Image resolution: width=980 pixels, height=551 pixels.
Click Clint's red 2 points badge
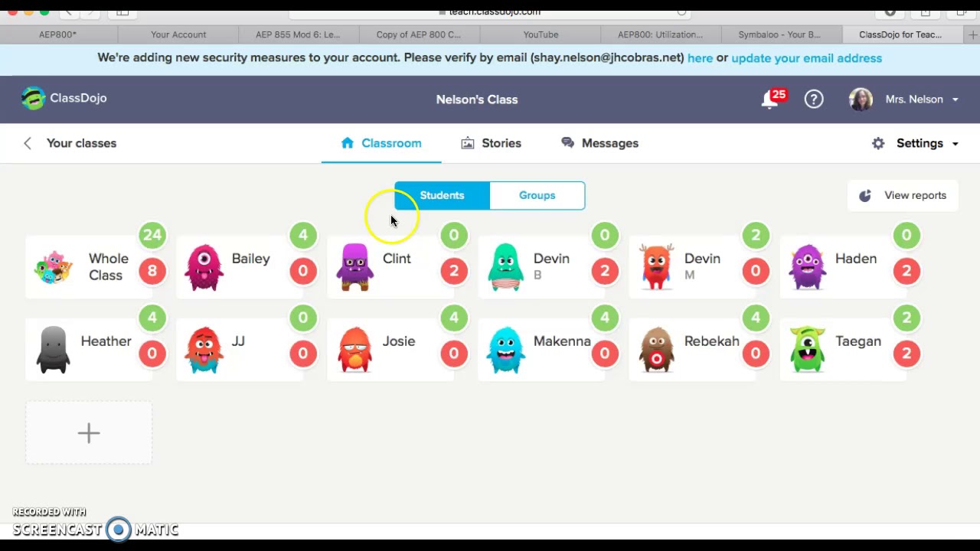[x=454, y=271]
